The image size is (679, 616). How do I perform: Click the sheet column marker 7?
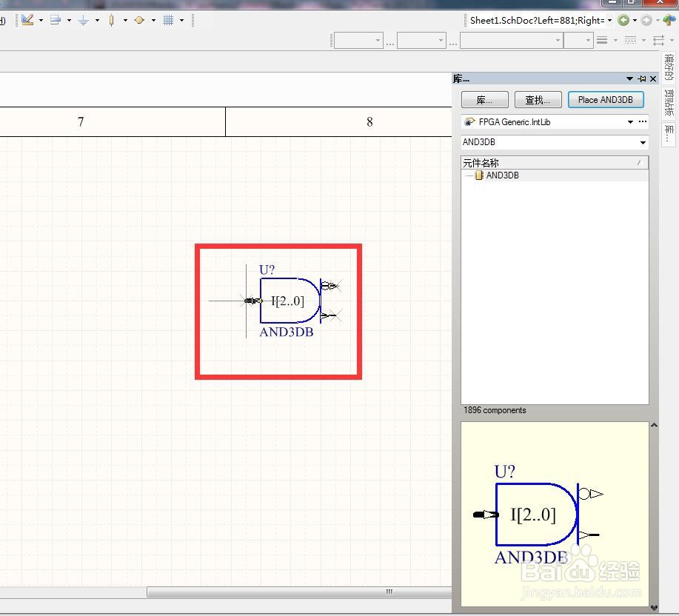[x=81, y=122]
